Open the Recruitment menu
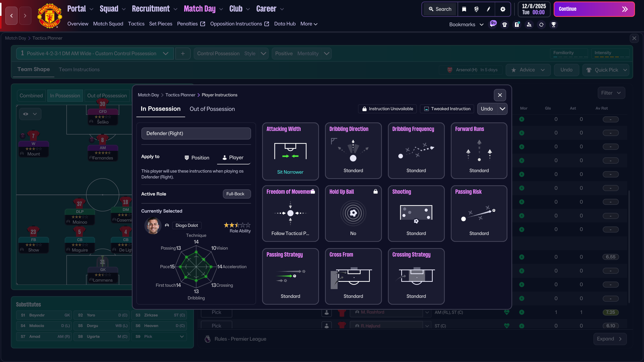 tap(154, 9)
